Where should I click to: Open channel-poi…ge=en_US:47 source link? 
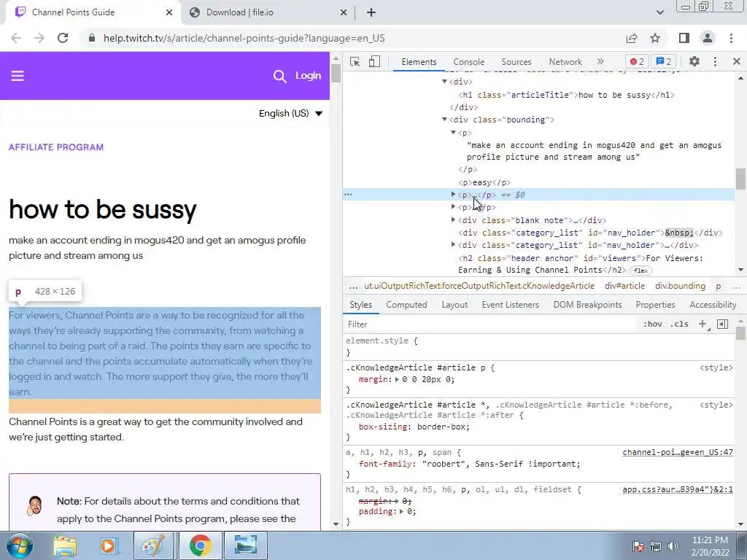[x=678, y=452]
